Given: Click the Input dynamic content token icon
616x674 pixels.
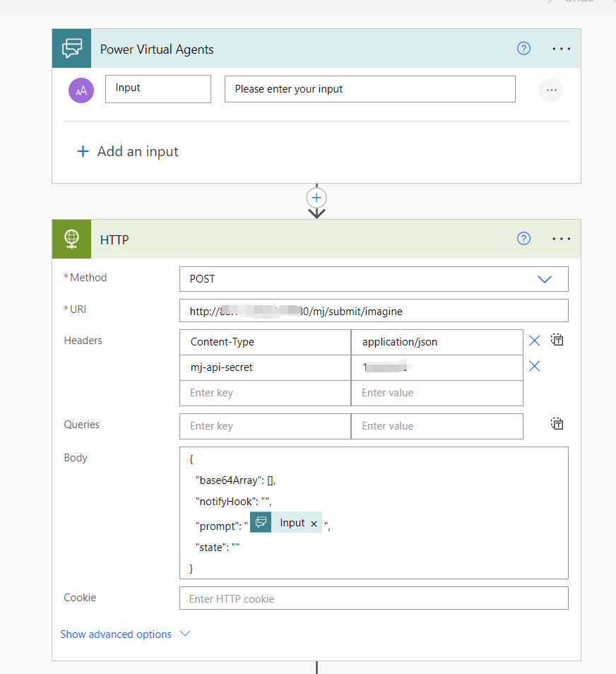Looking at the screenshot, I should pos(261,522).
